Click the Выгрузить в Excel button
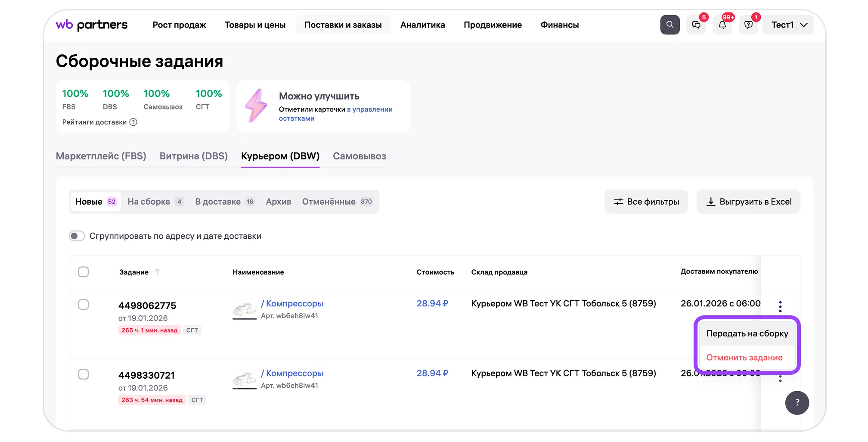This screenshot has width=868, height=442. pos(748,202)
